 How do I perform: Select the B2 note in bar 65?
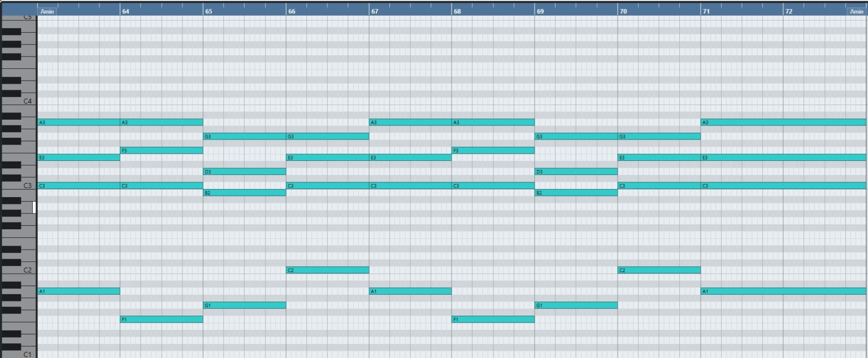coord(244,193)
